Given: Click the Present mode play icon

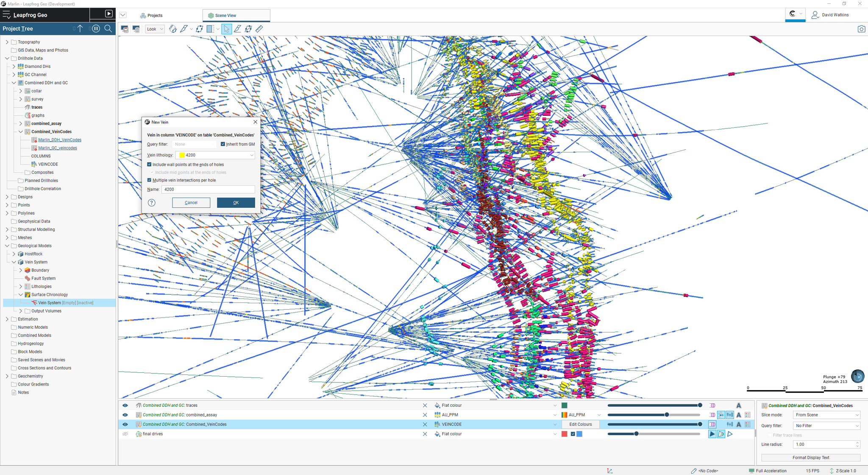Looking at the screenshot, I should [x=109, y=14].
